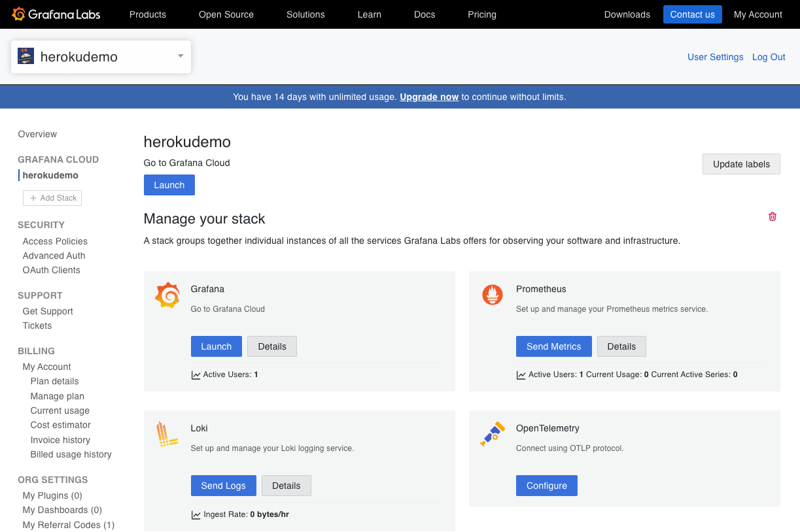Click the Launch button under herokudemo heading

coord(169,185)
